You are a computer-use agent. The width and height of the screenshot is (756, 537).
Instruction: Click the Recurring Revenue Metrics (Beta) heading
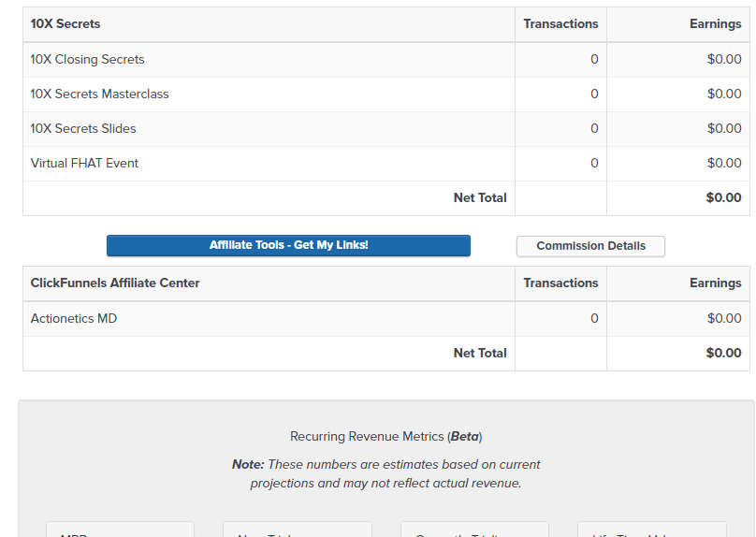point(386,437)
